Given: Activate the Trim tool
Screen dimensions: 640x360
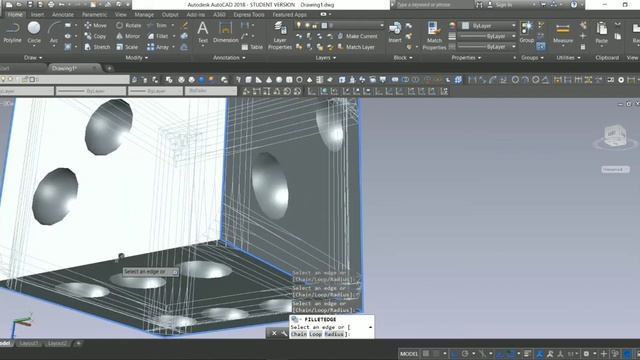Looking at the screenshot, I should (158, 25).
